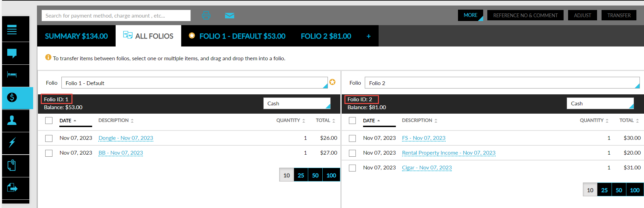This screenshot has width=644, height=208.
Task: Open the Folio 2 $81.00 tab
Action: 326,36
